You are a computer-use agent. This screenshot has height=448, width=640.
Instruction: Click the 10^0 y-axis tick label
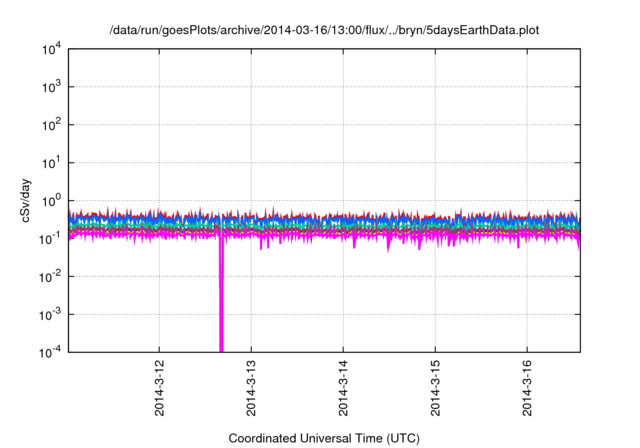coord(51,201)
